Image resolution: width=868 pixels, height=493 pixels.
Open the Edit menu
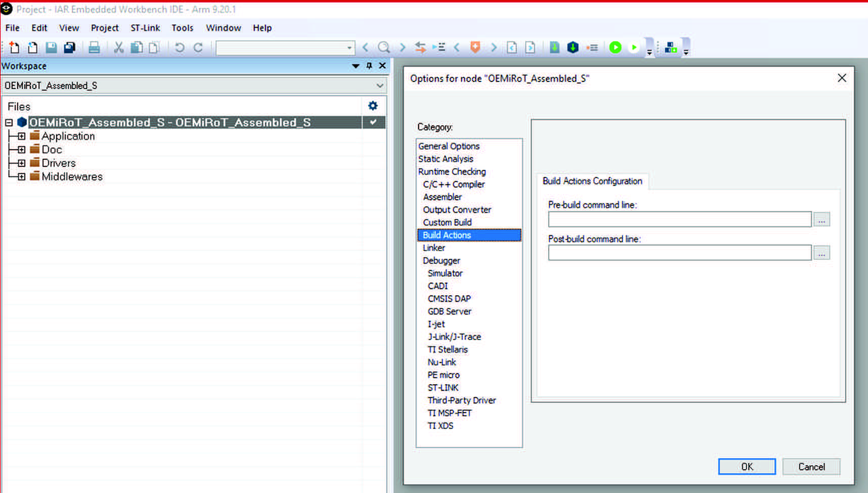[39, 28]
